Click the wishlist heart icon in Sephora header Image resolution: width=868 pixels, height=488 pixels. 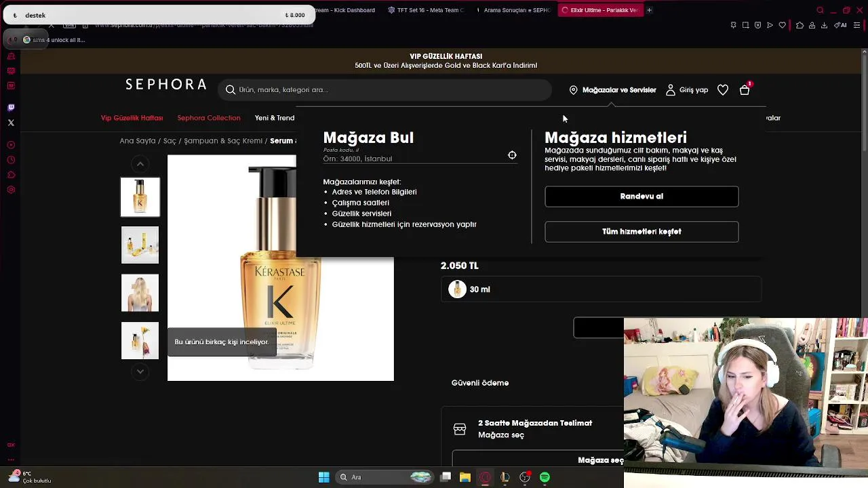pyautogui.click(x=723, y=89)
